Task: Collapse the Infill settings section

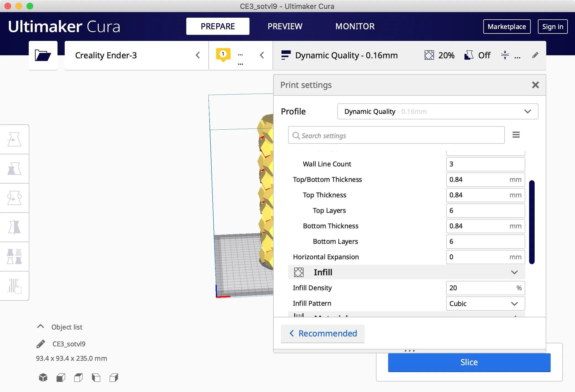Action: pos(514,272)
